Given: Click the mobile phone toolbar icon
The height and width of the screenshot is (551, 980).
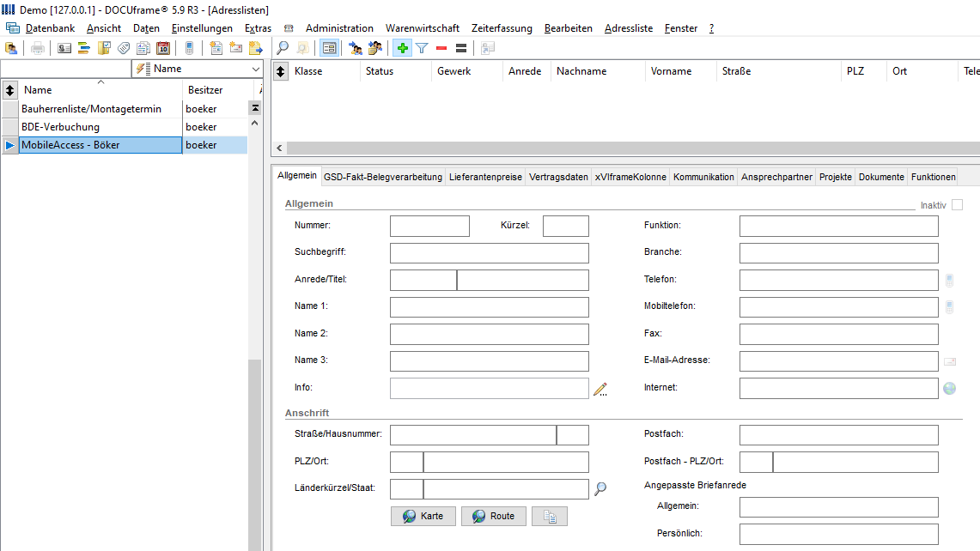Looking at the screenshot, I should [189, 48].
